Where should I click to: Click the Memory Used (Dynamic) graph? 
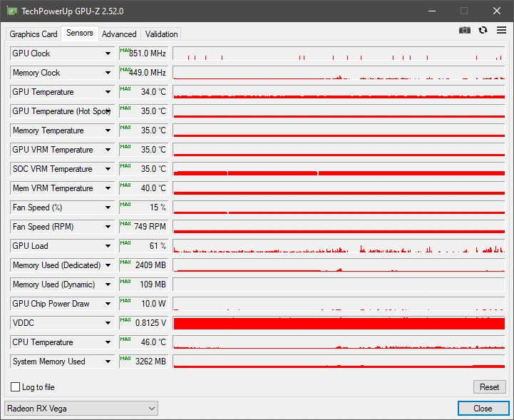339,285
